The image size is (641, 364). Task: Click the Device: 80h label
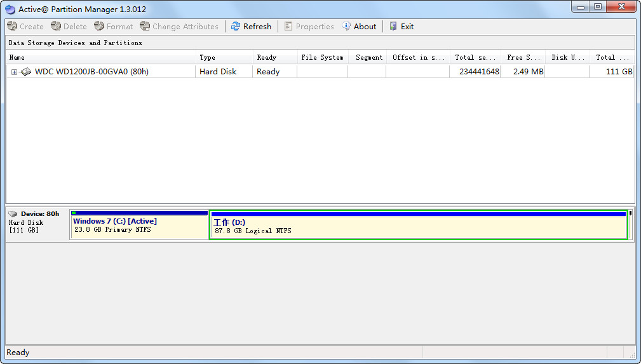pos(40,214)
